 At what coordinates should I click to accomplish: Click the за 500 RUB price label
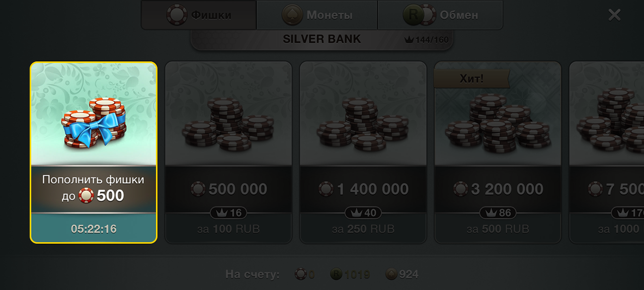tap(498, 229)
